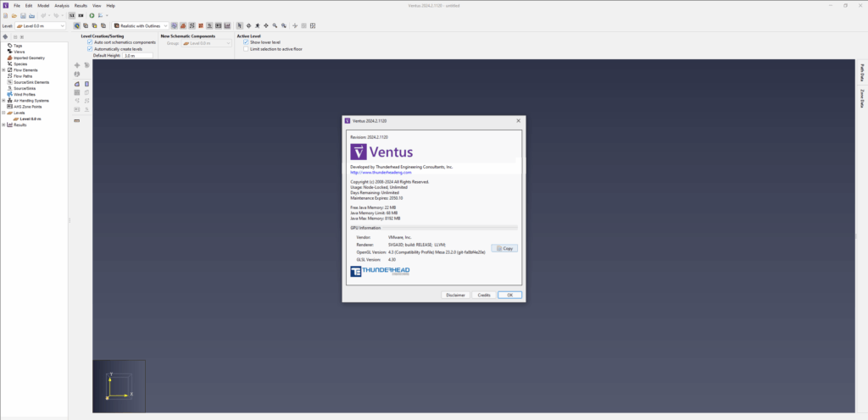Viewport: 868px width, 420px height.
Task: Switch to the Zone Data side tab
Action: (x=862, y=98)
